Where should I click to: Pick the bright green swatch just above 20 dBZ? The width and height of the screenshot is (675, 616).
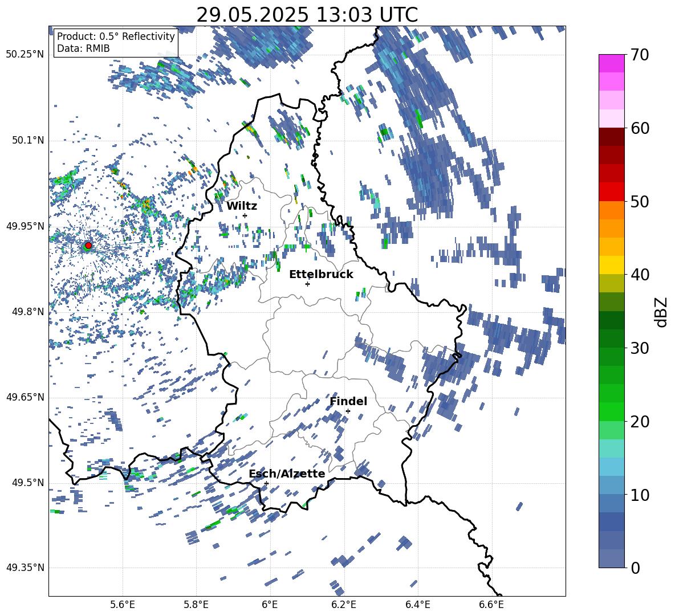tap(611, 411)
